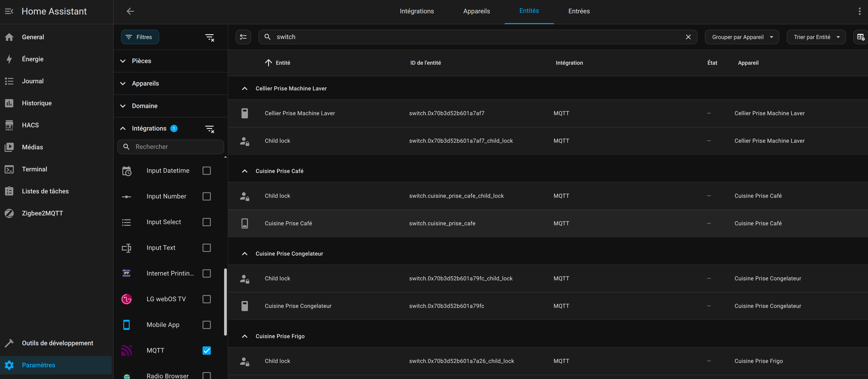Sort by ID de l'entité column
Image resolution: width=868 pixels, height=379 pixels.
pyautogui.click(x=425, y=63)
